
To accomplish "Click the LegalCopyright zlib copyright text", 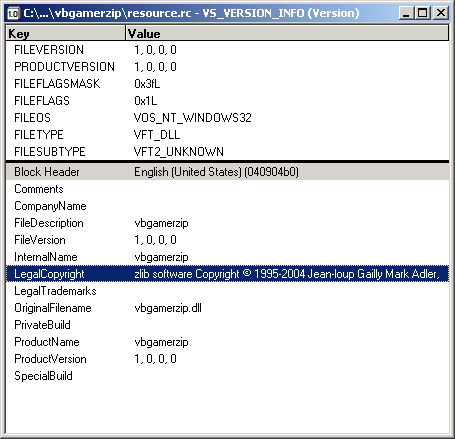I will tap(287, 274).
